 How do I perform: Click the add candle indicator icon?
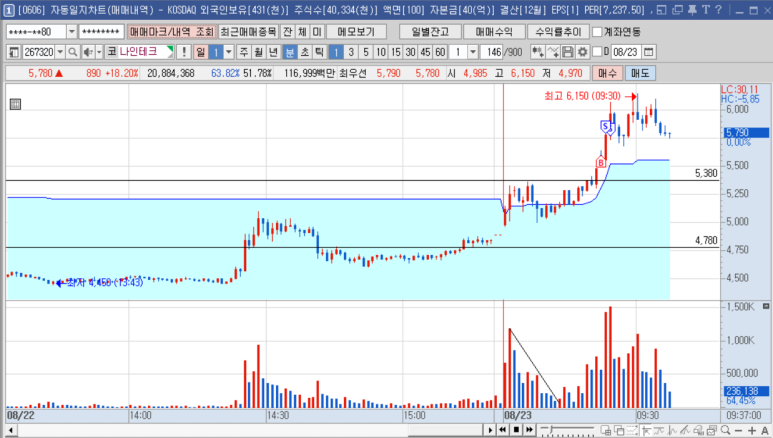coord(537,52)
